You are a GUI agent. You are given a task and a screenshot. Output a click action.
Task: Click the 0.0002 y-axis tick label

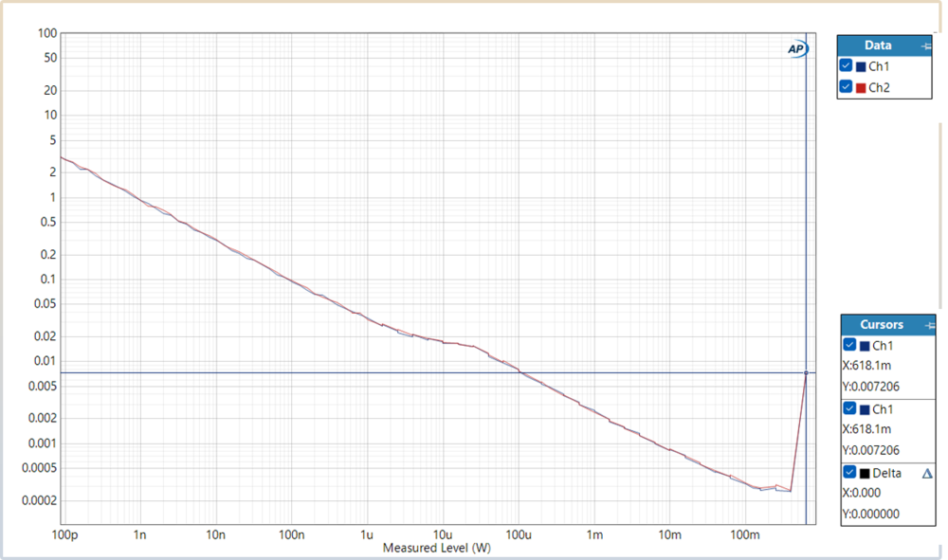(x=39, y=500)
